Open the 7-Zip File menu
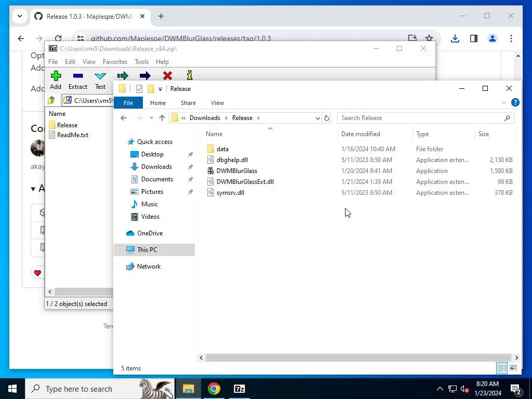This screenshot has width=532, height=399. (53, 62)
